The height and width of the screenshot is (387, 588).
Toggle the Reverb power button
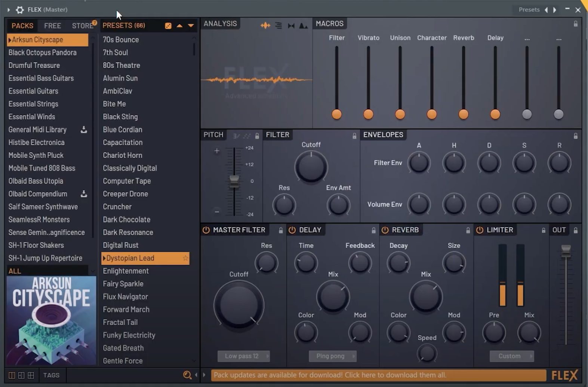click(385, 230)
